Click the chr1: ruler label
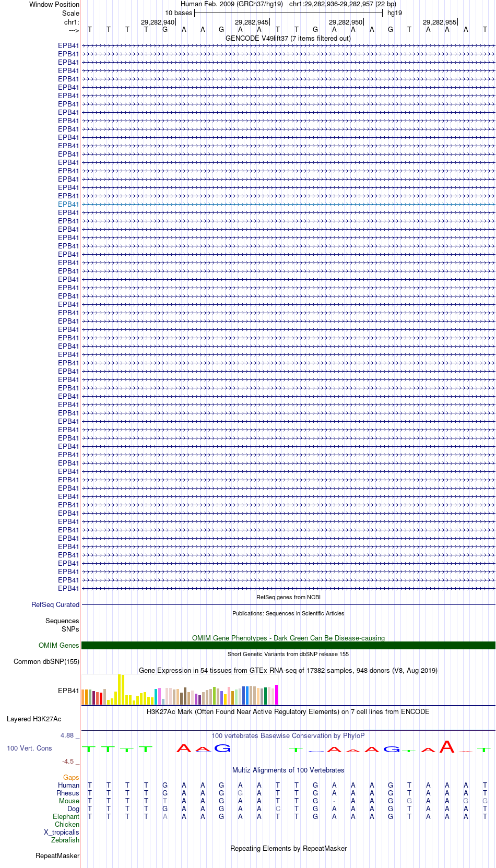The image size is (496, 868). tap(72, 22)
